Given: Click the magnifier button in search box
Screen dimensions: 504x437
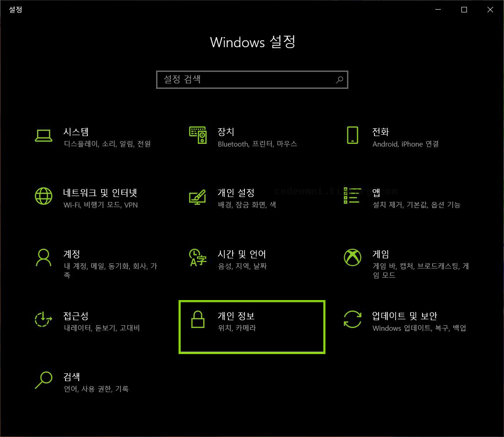Looking at the screenshot, I should tap(339, 79).
